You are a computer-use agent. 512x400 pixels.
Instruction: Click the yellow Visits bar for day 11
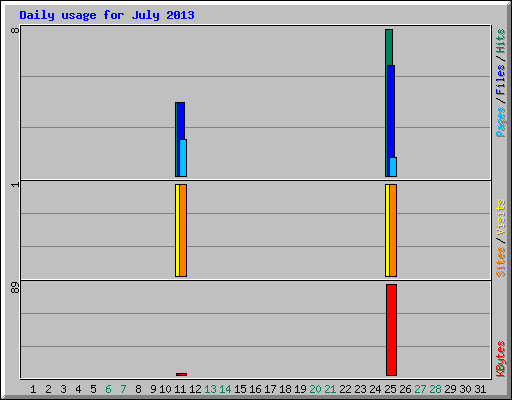177,230
